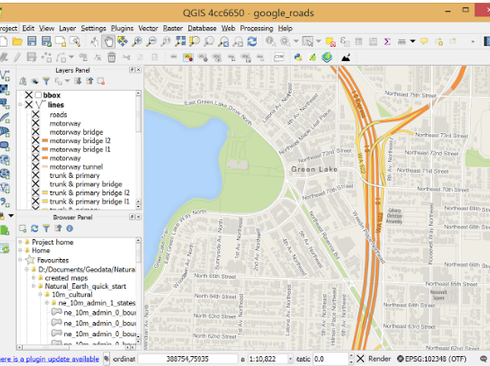Click the Delete Selected trash icon
The height and width of the screenshot is (366, 490).
pos(112,57)
